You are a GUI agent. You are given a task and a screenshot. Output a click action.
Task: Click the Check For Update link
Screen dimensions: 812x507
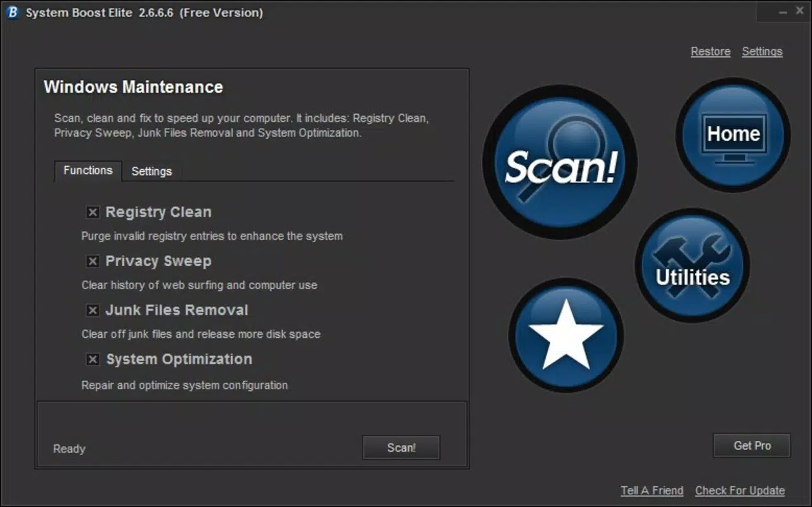740,491
